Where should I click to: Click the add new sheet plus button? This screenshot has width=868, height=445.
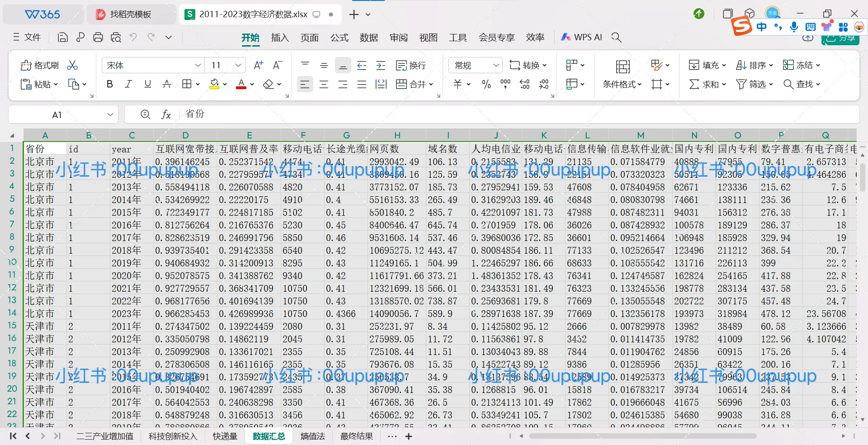[x=409, y=436]
